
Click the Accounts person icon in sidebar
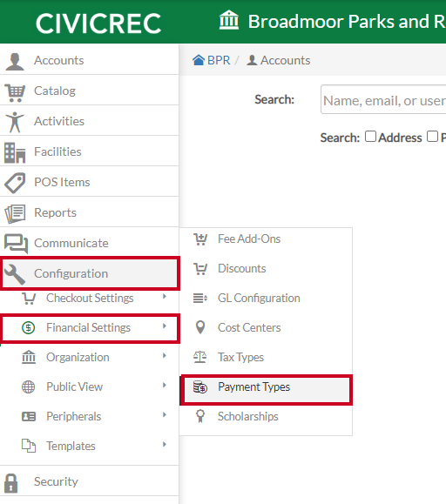[x=15, y=61]
